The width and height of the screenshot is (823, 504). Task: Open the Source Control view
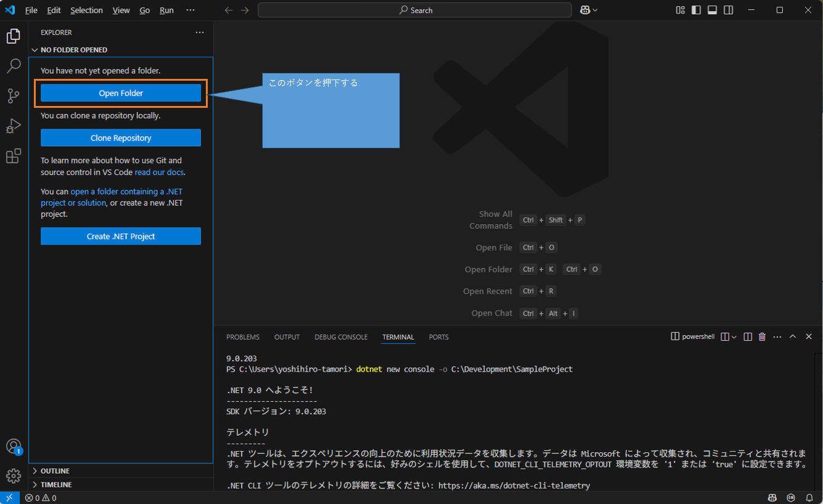point(14,96)
